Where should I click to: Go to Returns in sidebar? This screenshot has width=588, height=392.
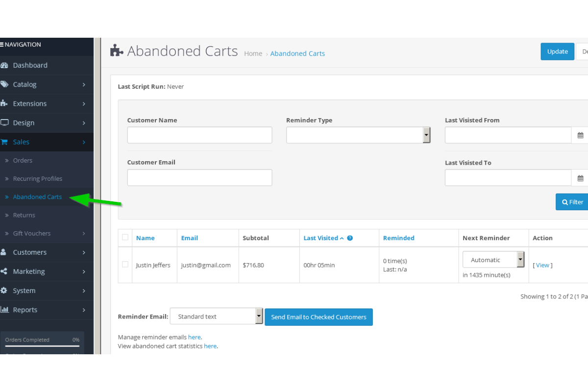point(24,215)
